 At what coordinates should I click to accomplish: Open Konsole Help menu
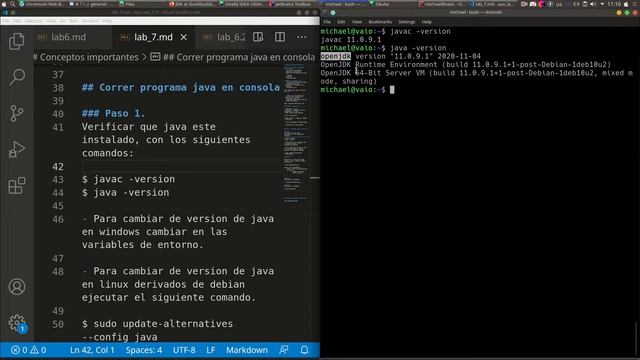click(427, 22)
